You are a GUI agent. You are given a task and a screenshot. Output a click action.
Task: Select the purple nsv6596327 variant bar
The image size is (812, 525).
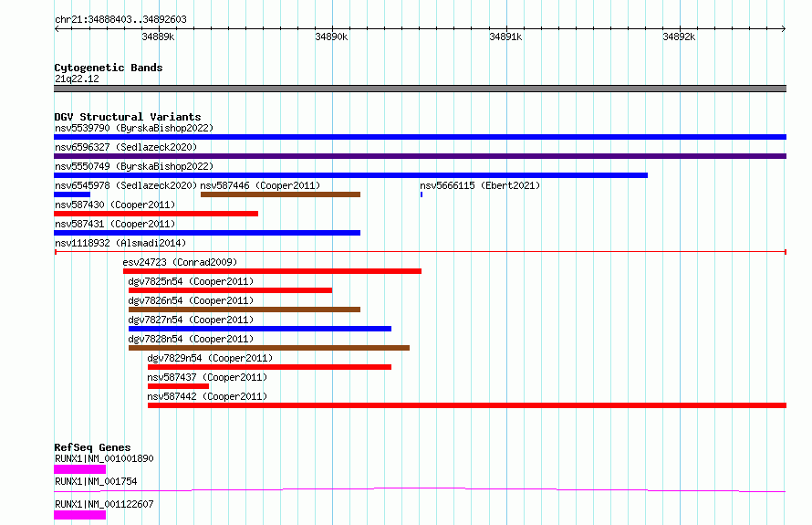[420, 156]
